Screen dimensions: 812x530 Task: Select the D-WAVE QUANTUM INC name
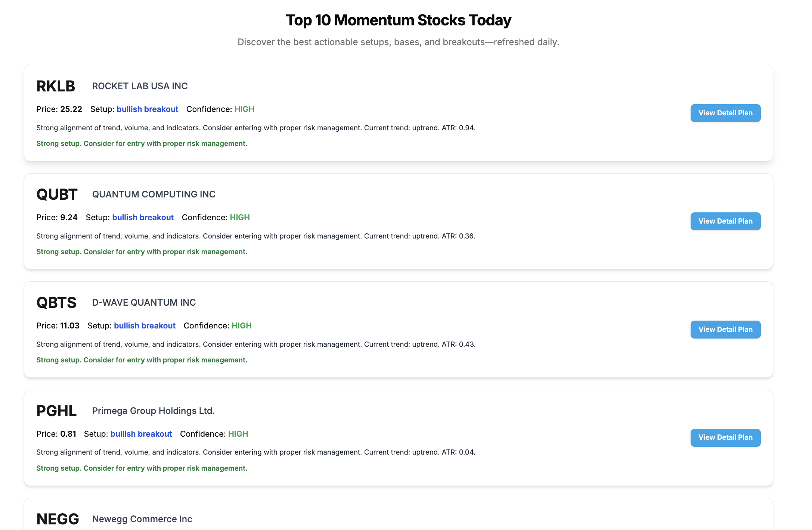click(x=144, y=303)
